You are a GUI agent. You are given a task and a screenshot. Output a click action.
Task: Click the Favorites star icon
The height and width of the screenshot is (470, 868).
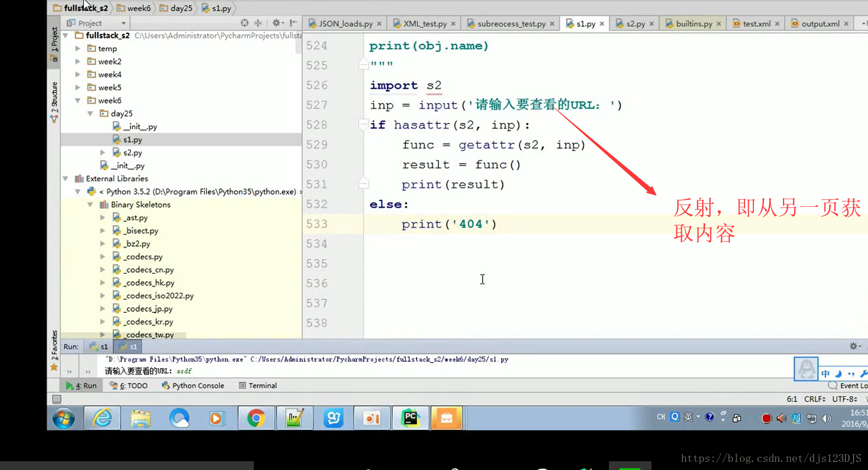(x=54, y=367)
